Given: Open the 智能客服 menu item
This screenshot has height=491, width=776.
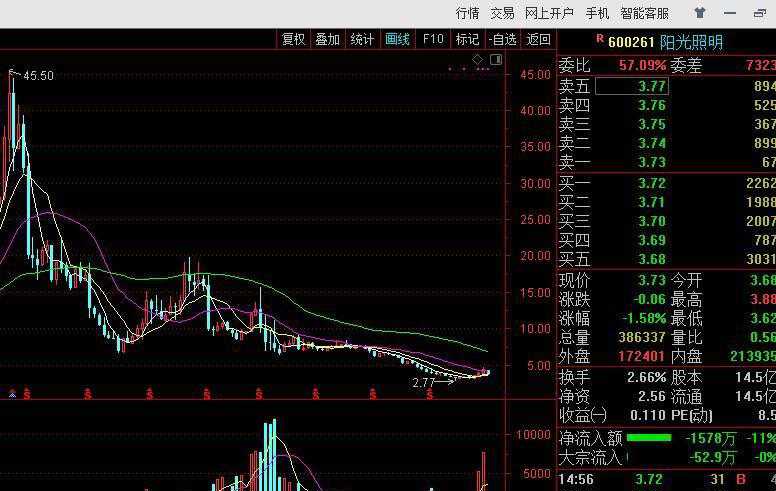Looking at the screenshot, I should (x=644, y=13).
